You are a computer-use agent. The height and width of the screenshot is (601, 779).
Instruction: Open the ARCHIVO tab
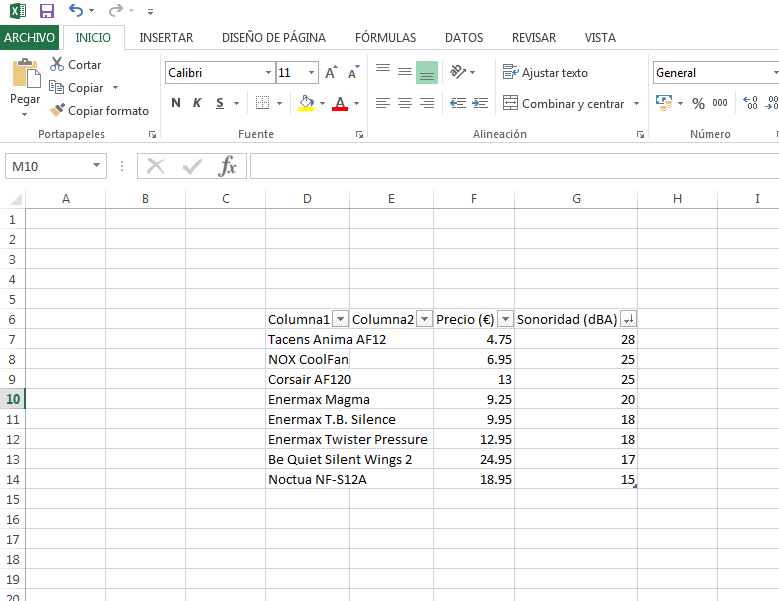(29, 38)
